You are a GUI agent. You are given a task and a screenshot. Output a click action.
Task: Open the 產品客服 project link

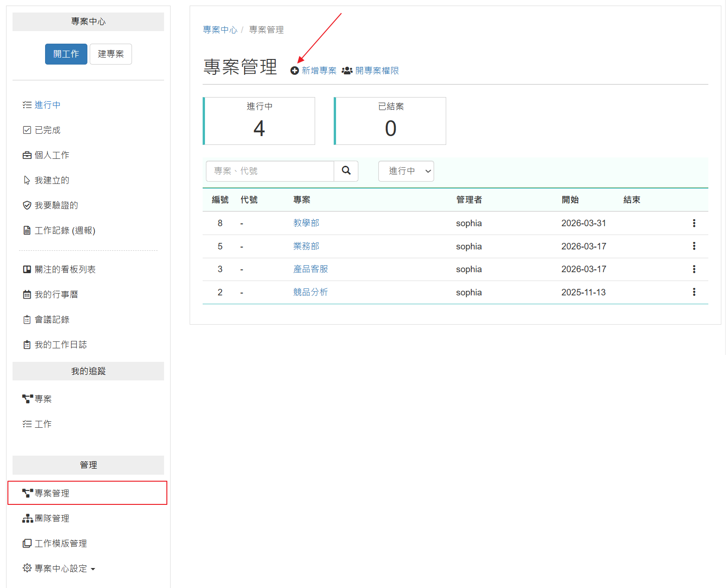(x=310, y=269)
